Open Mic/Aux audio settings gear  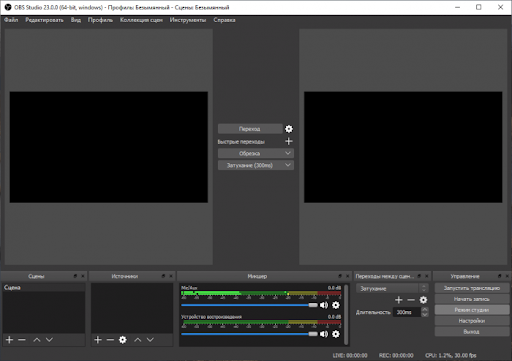click(x=336, y=305)
